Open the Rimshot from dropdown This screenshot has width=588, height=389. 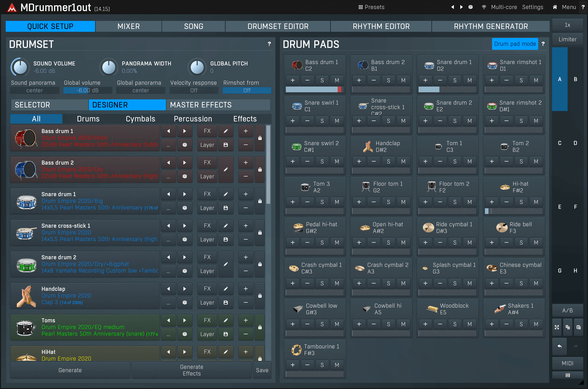click(247, 90)
